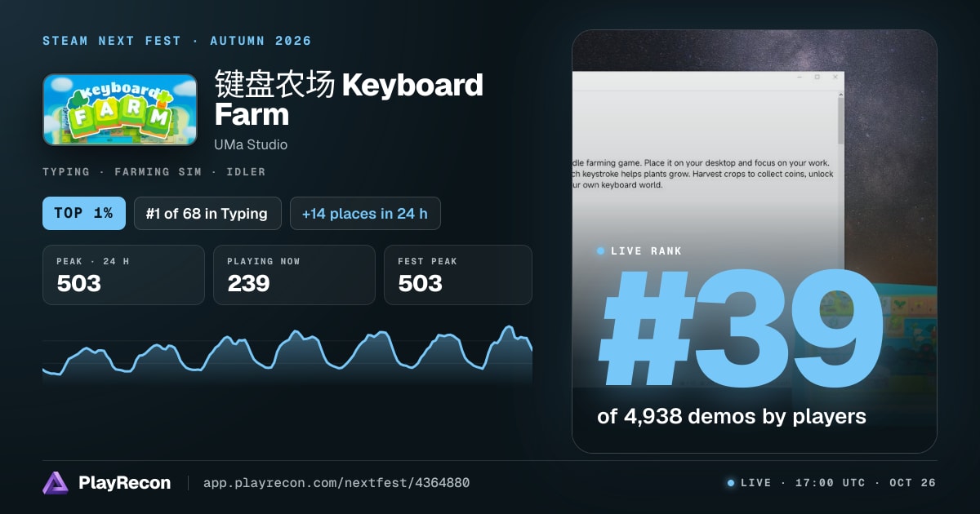Click the Steam Next Fest Autumn 2026 header
Image resolution: width=980 pixels, height=514 pixels.
[x=177, y=41]
